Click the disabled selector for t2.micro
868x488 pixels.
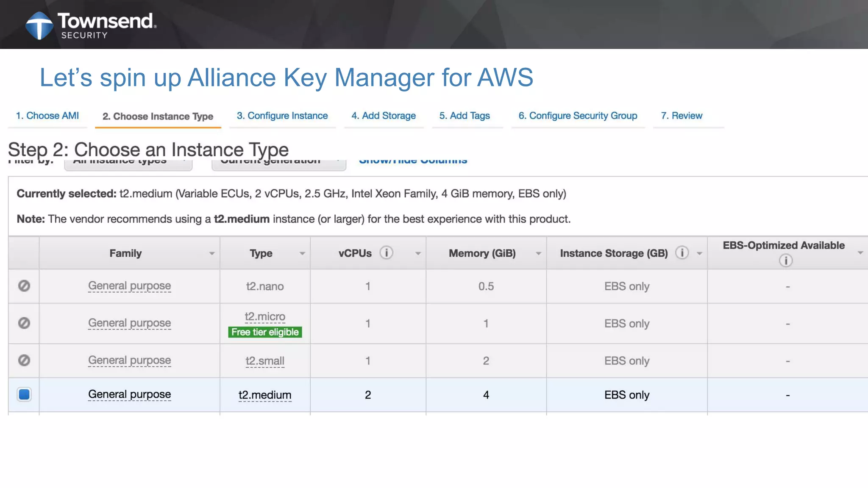pos(24,323)
